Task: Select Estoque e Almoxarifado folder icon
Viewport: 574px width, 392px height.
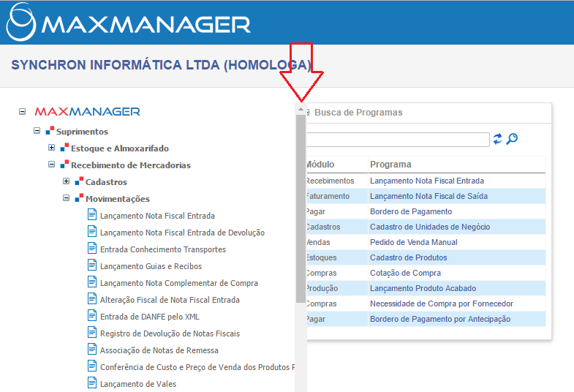Action: tap(64, 148)
